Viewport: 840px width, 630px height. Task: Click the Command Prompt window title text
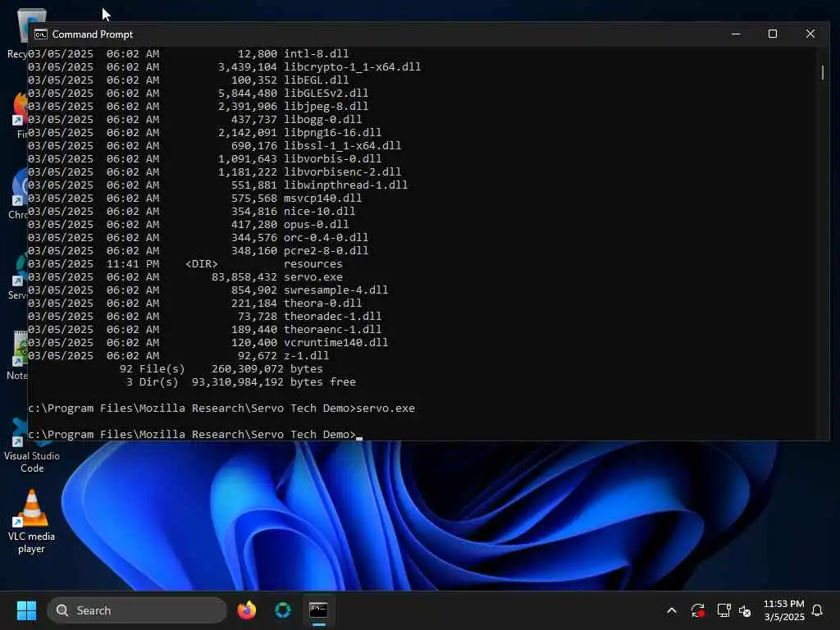pyautogui.click(x=92, y=34)
